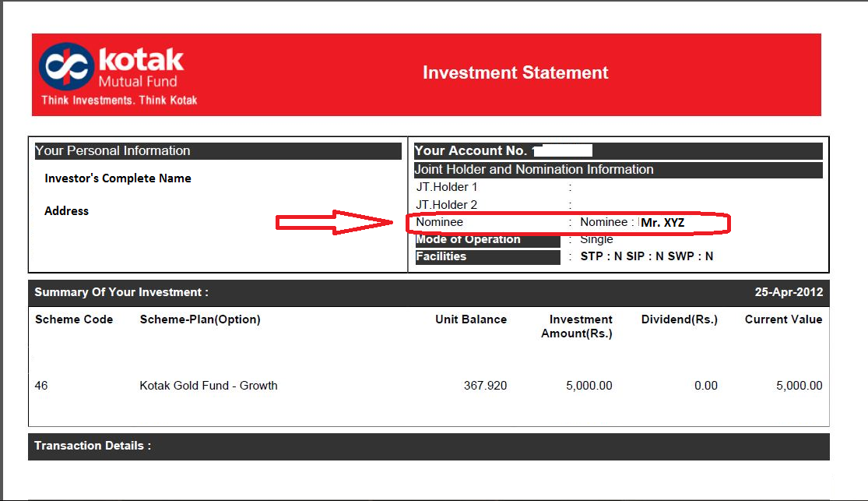Viewport: 868px width, 501px height.
Task: Select unit balance '367.920'
Action: 485,386
